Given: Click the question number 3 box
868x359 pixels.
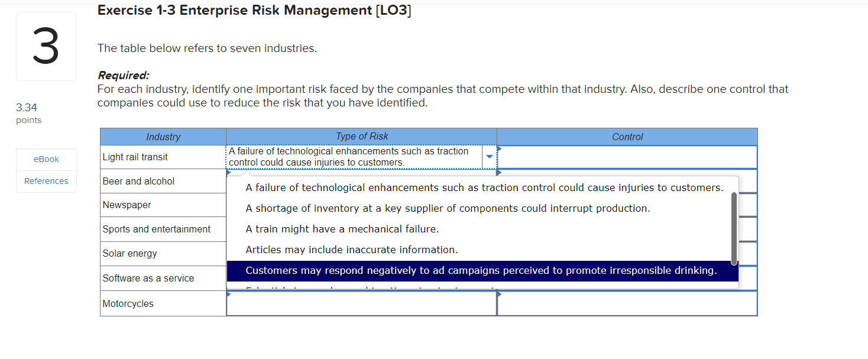Looking at the screenshot, I should click(46, 46).
